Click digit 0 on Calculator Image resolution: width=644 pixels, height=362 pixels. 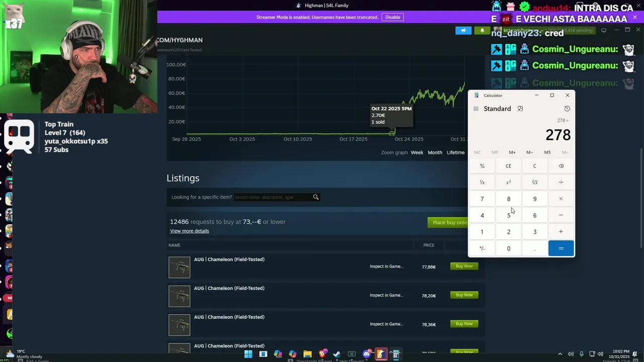(x=508, y=248)
